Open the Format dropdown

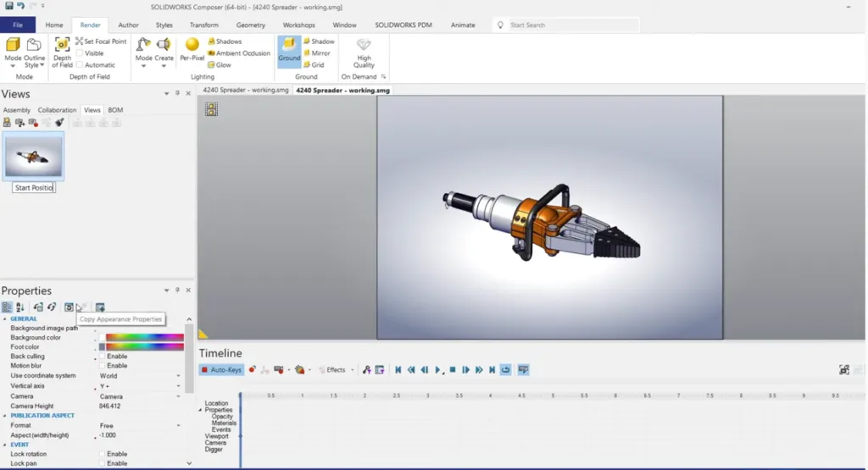[178, 426]
